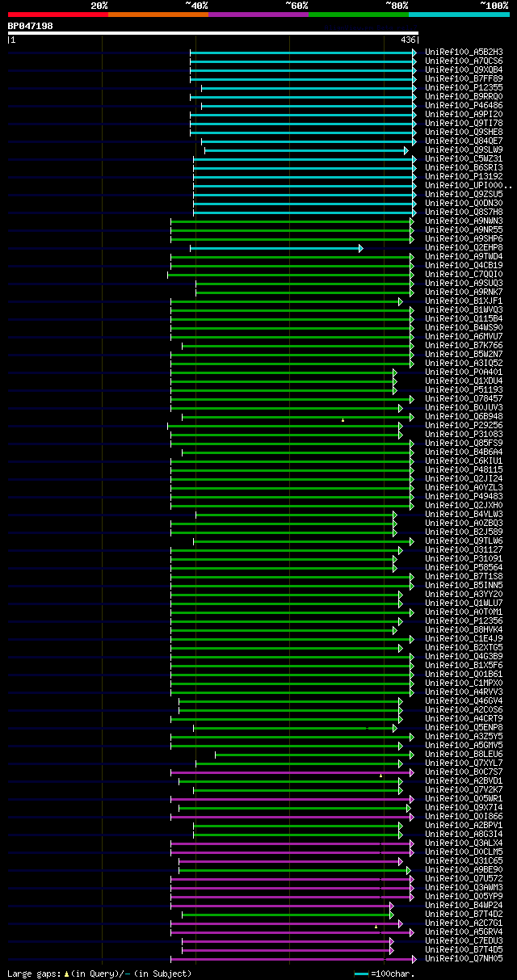
Task: Open the UniRef100_B1XJF1 entry
Action: point(464,301)
